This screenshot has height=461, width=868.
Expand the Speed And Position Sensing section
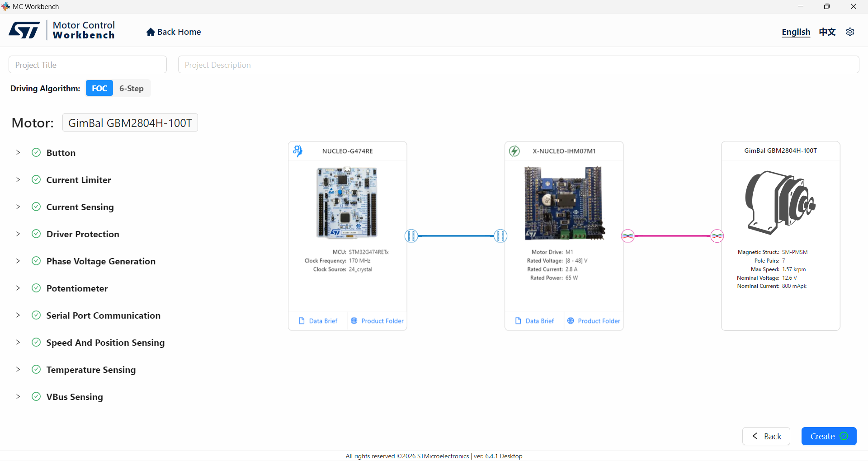[x=18, y=343]
